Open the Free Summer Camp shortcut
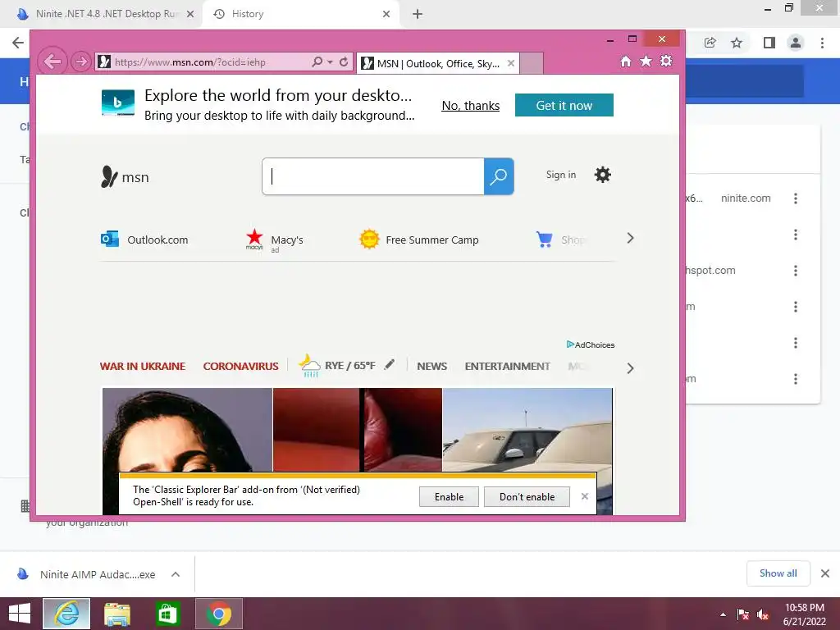Viewport: 840px width, 630px height. point(419,240)
